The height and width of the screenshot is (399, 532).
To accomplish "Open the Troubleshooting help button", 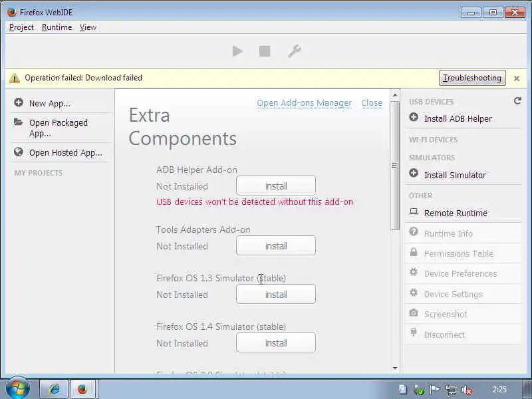I will click(472, 78).
